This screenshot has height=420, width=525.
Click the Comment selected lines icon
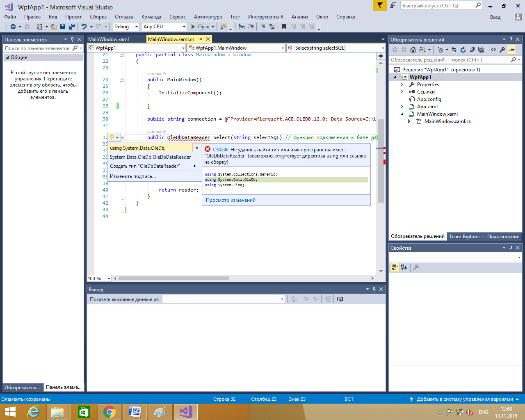coord(263,27)
